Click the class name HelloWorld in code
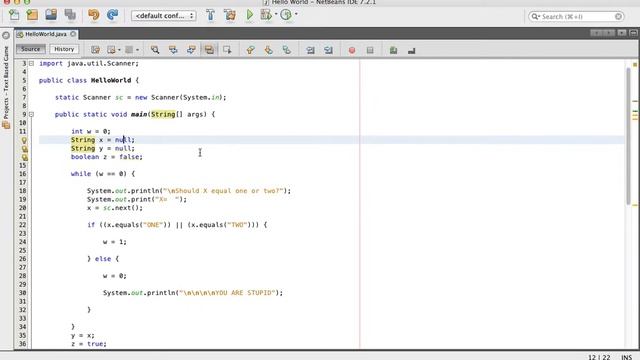Screen dimensions: 640x360 click(111, 80)
